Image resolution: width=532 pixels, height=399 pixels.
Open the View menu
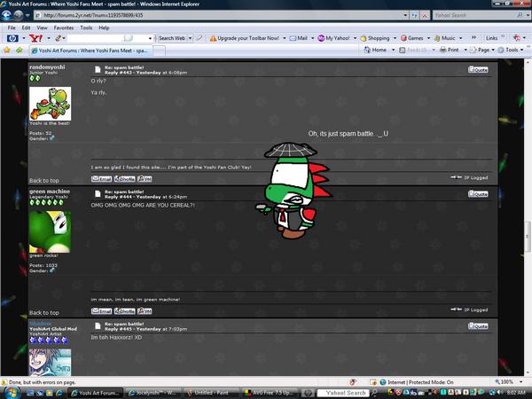(42, 27)
